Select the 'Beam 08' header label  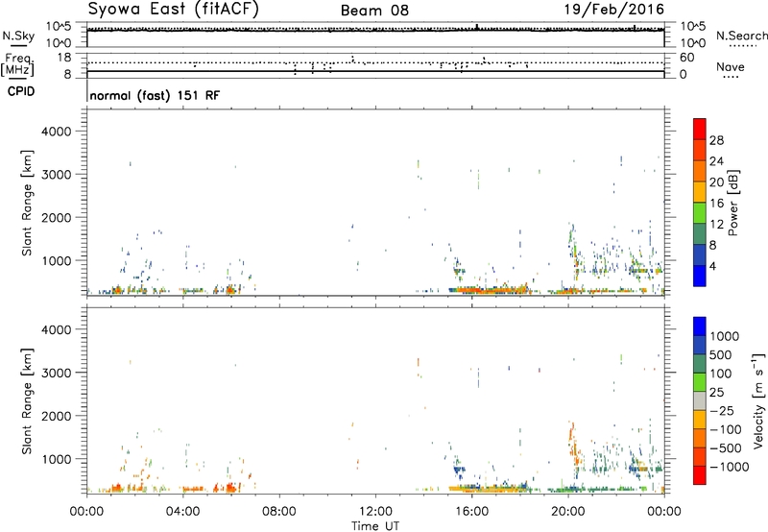374,11
